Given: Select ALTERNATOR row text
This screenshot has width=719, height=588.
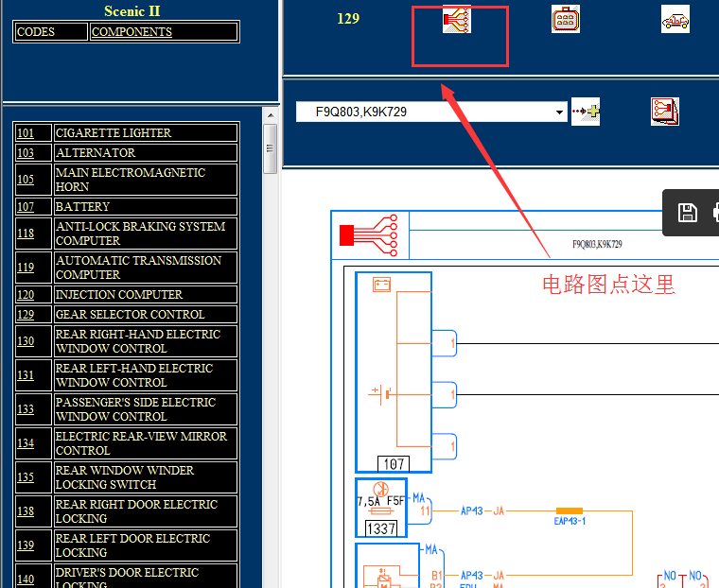Looking at the screenshot, I should (x=96, y=152).
